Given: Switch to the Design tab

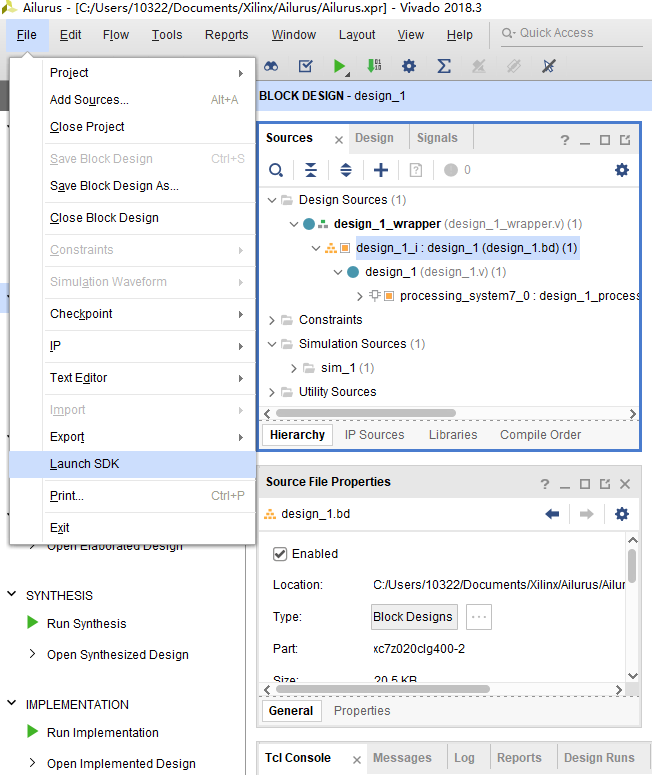Looking at the screenshot, I should tap(374, 138).
